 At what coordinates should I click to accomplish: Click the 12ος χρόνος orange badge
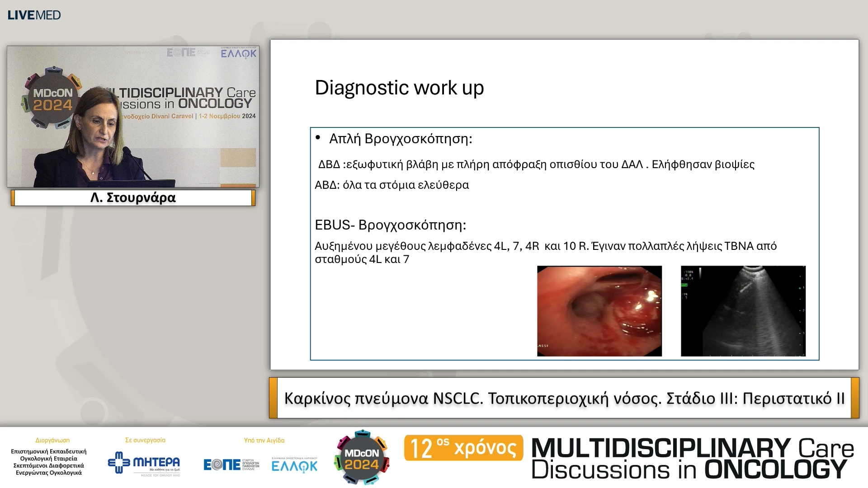pyautogui.click(x=463, y=448)
